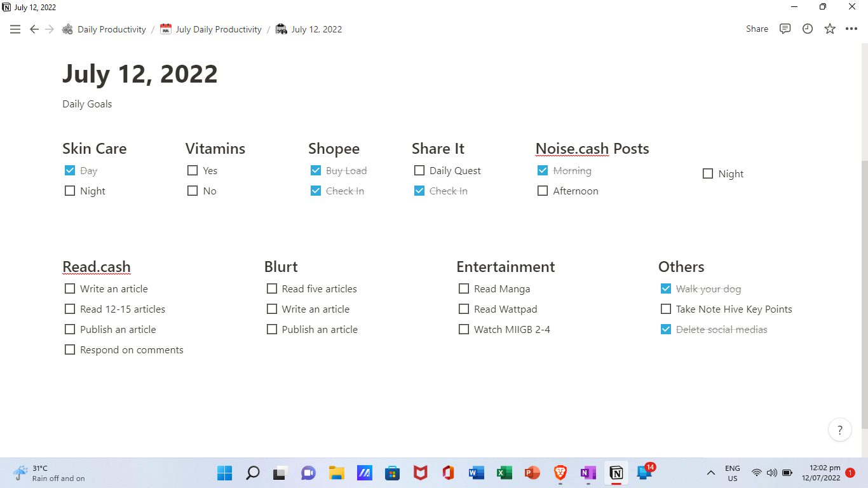Open the Office app on the taskbar

pyautogui.click(x=448, y=473)
